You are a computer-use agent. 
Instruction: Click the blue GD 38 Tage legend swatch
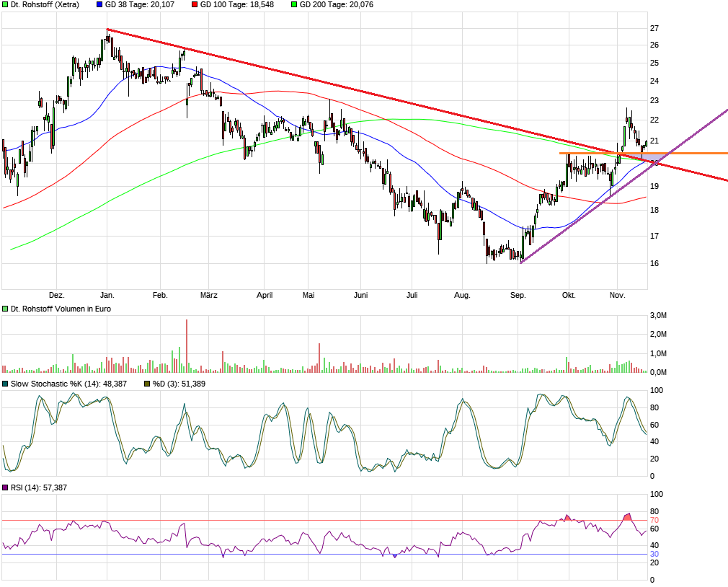click(x=99, y=4)
